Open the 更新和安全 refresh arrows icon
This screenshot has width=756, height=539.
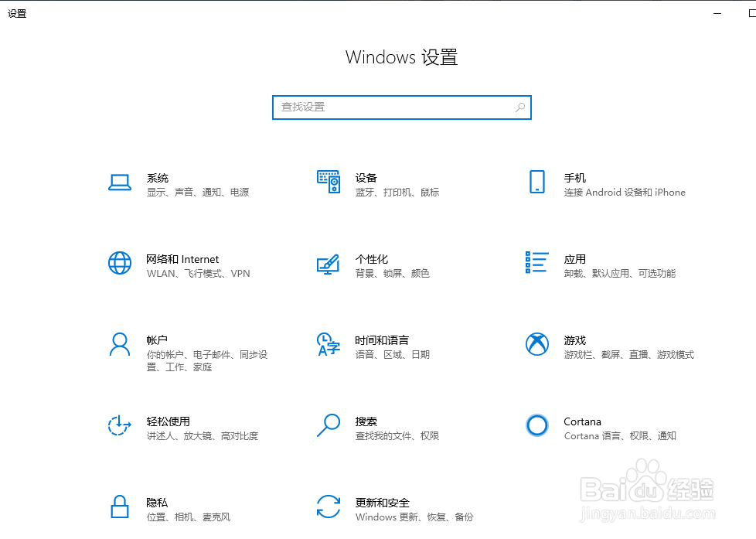click(329, 507)
